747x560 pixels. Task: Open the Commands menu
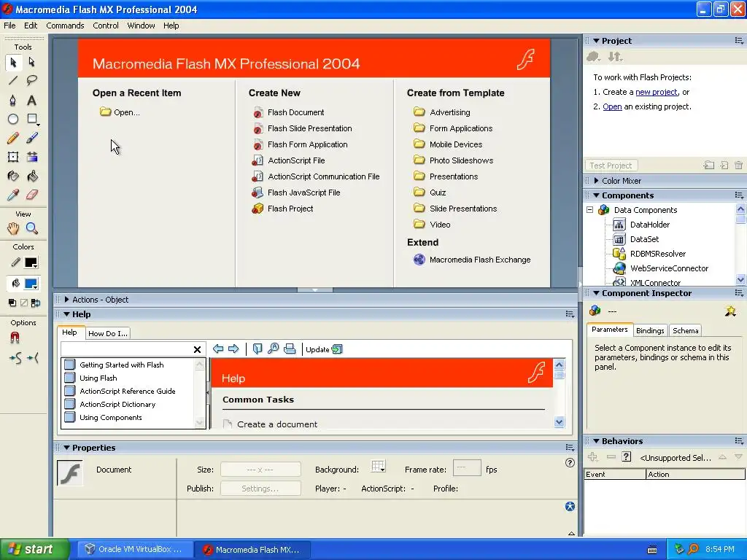coord(65,26)
